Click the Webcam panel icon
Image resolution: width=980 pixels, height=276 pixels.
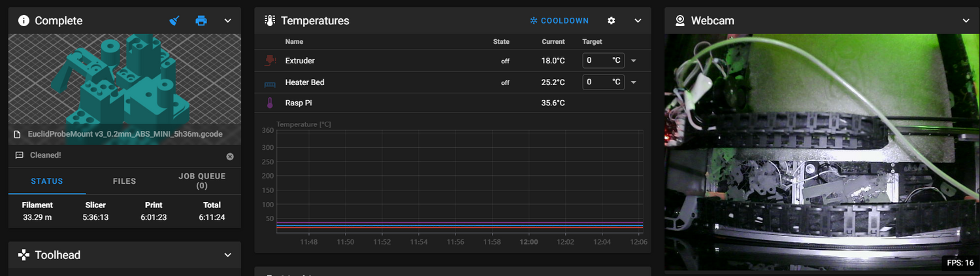click(x=680, y=21)
